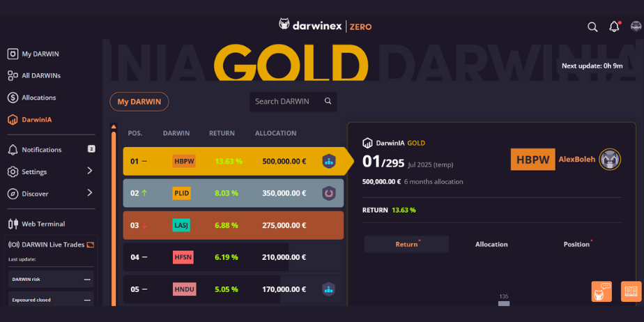Click the Notifications bell icon in sidebar
The height and width of the screenshot is (322, 644).
(13, 150)
